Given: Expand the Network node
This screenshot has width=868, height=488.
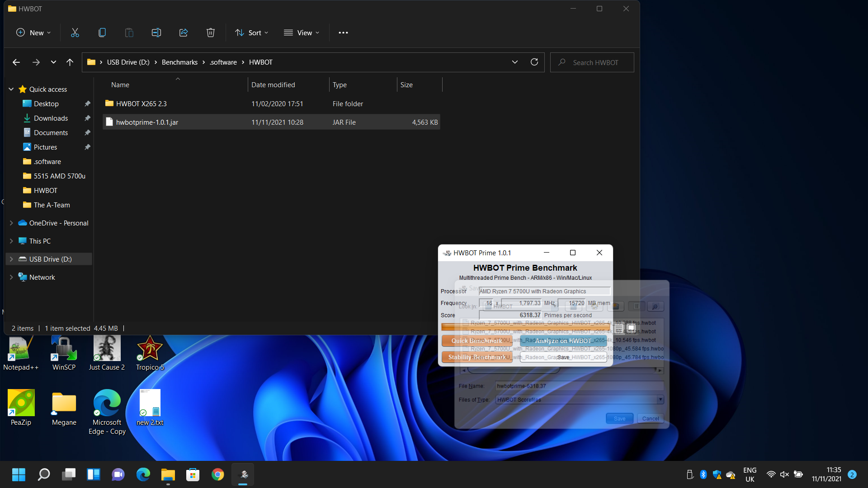Looking at the screenshot, I should point(11,277).
